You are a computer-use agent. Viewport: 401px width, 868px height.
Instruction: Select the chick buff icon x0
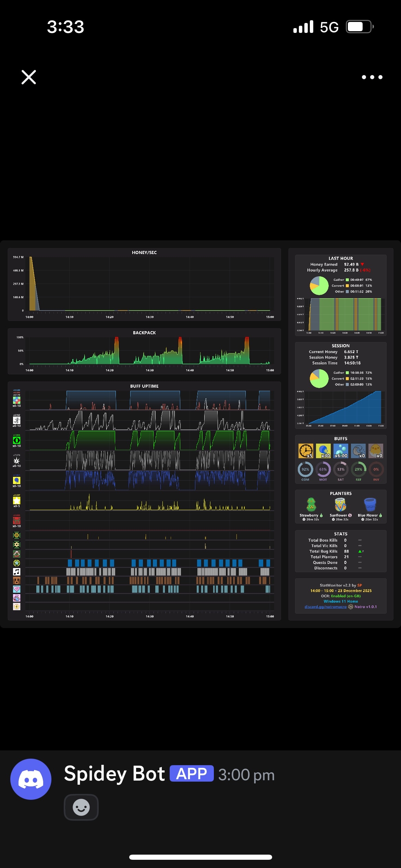(x=376, y=451)
